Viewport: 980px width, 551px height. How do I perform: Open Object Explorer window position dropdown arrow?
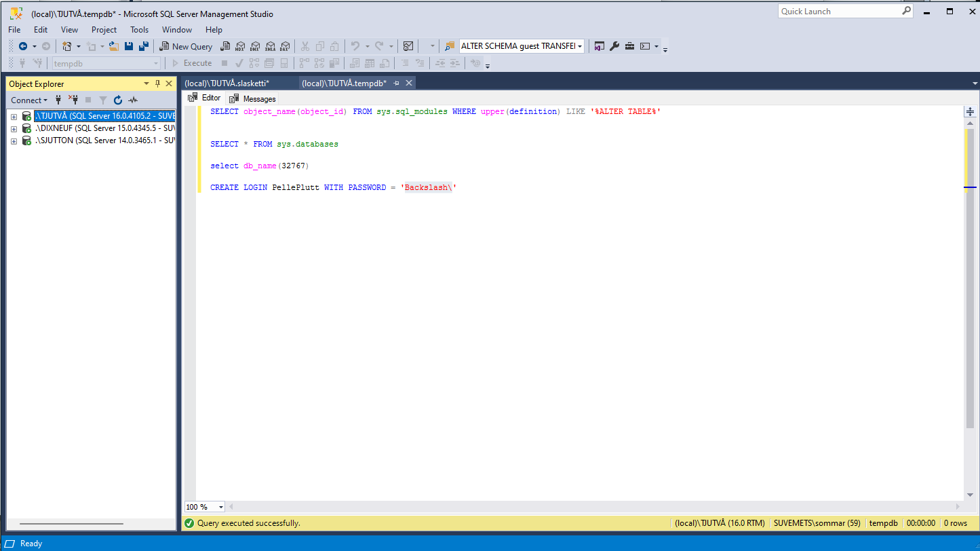click(146, 83)
